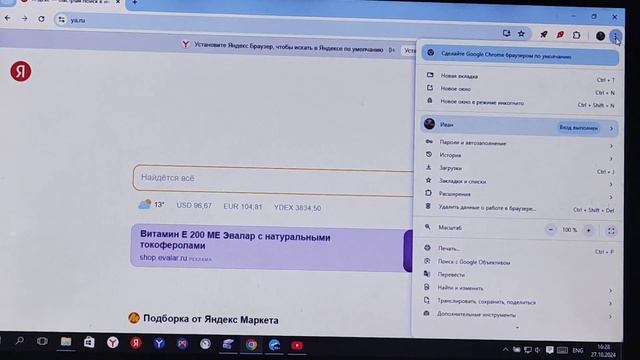Reload the ya.ru page
640x360 pixels.
point(41,19)
